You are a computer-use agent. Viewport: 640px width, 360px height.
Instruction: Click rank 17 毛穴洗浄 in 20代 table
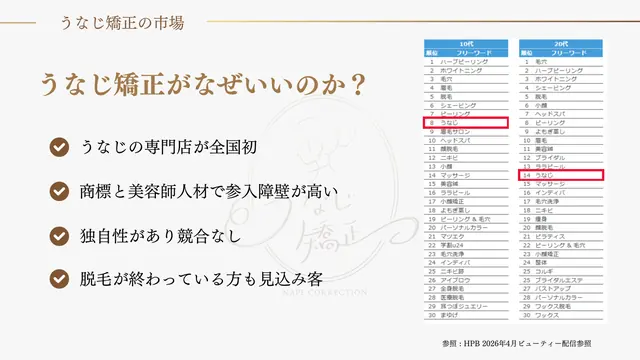pyautogui.click(x=561, y=201)
